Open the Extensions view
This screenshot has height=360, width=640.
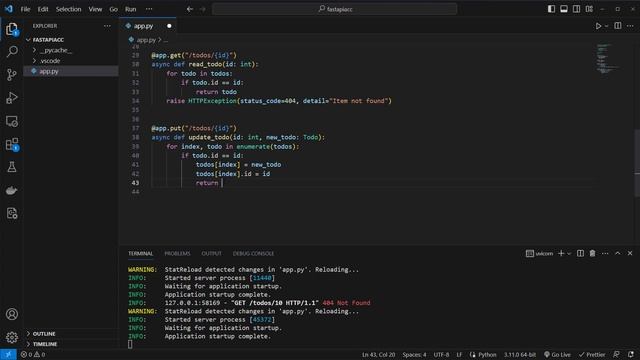click(12, 144)
